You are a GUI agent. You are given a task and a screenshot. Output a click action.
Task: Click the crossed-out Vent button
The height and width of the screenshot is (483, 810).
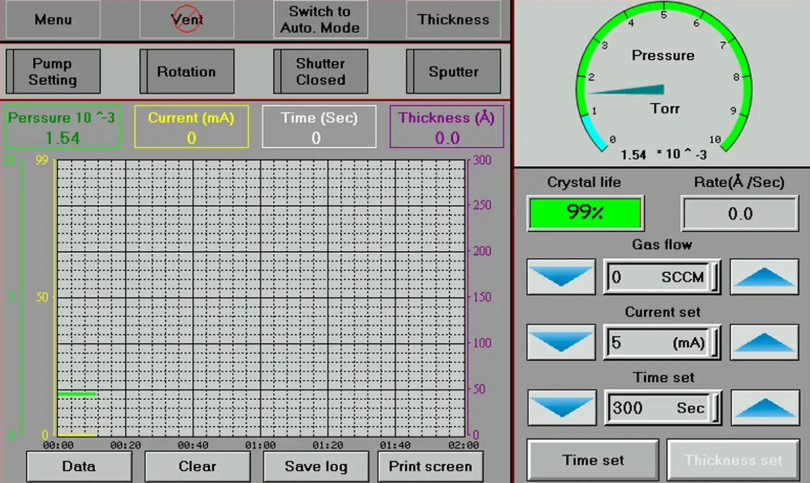[x=187, y=19]
